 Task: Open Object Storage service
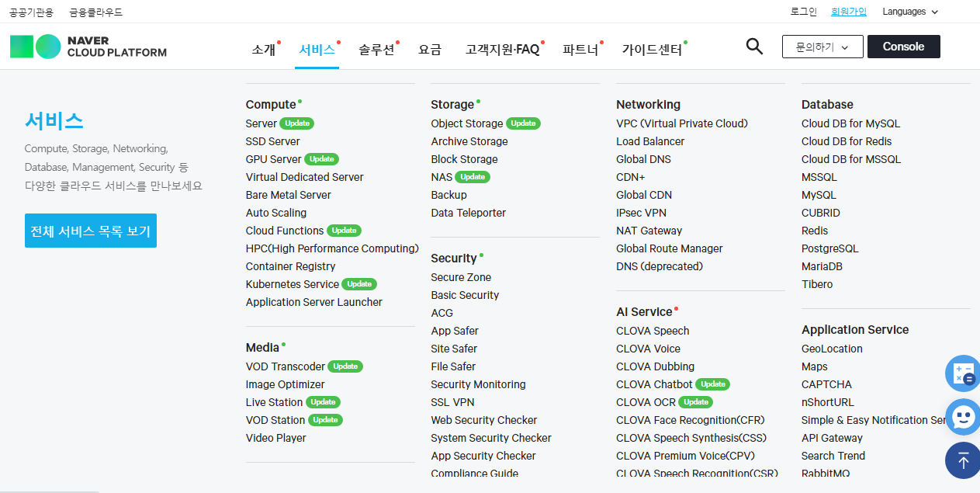pyautogui.click(x=467, y=123)
